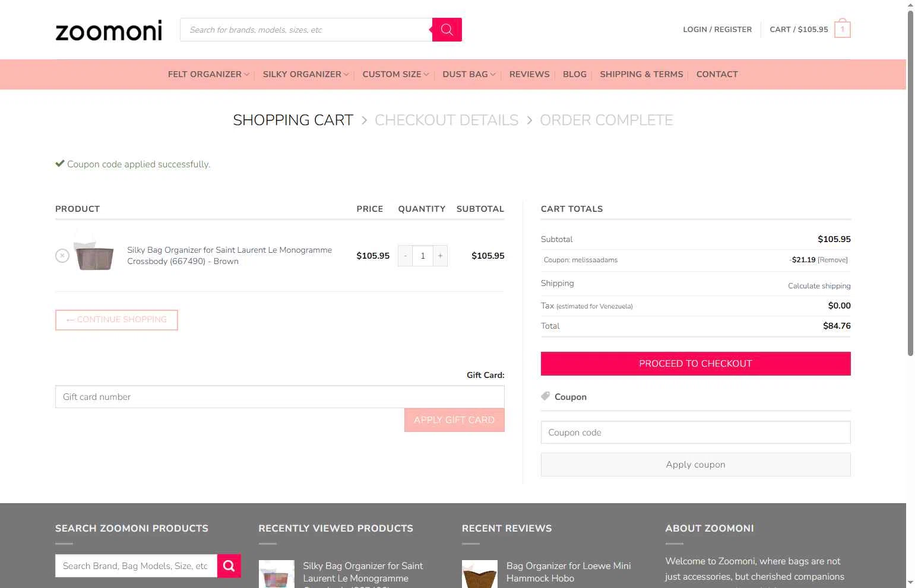Expand the Custom Size menu

point(395,74)
